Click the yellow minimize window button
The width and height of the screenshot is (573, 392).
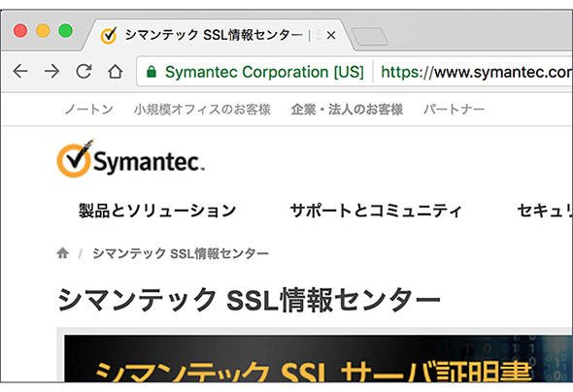(x=43, y=31)
